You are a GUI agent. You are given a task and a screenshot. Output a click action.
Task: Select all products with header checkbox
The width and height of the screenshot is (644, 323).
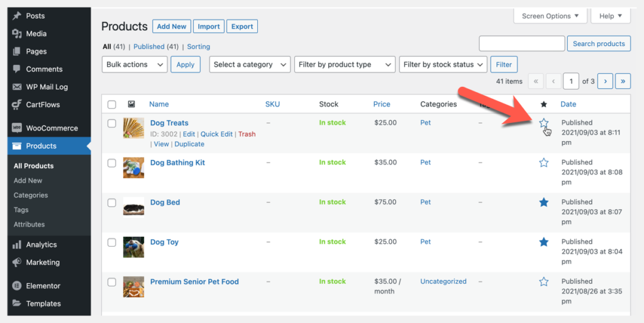[112, 105]
